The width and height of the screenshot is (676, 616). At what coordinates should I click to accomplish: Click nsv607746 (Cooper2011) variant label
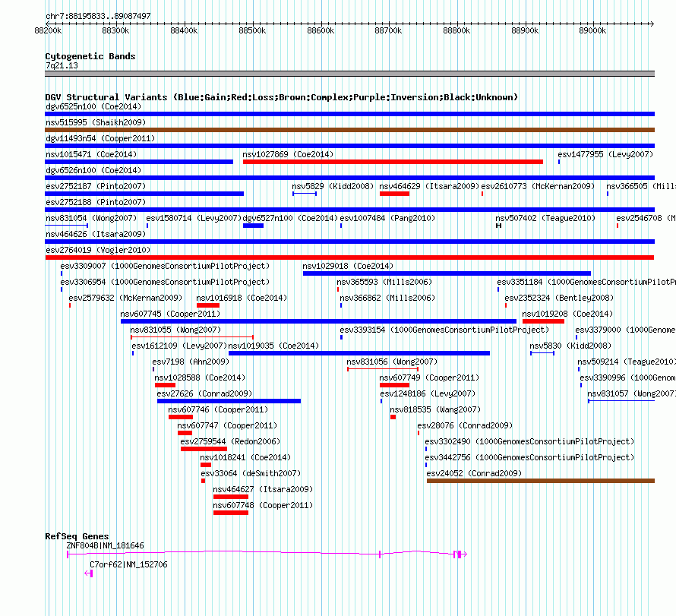coord(218,409)
